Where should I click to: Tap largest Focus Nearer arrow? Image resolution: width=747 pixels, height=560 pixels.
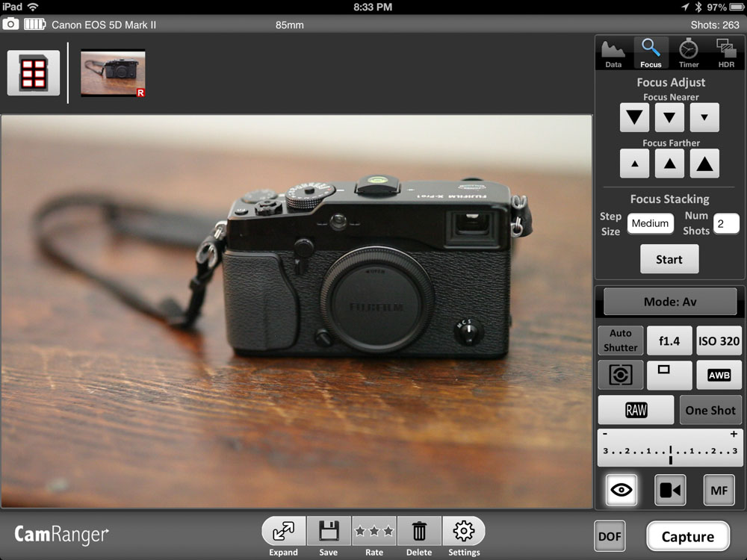click(634, 117)
